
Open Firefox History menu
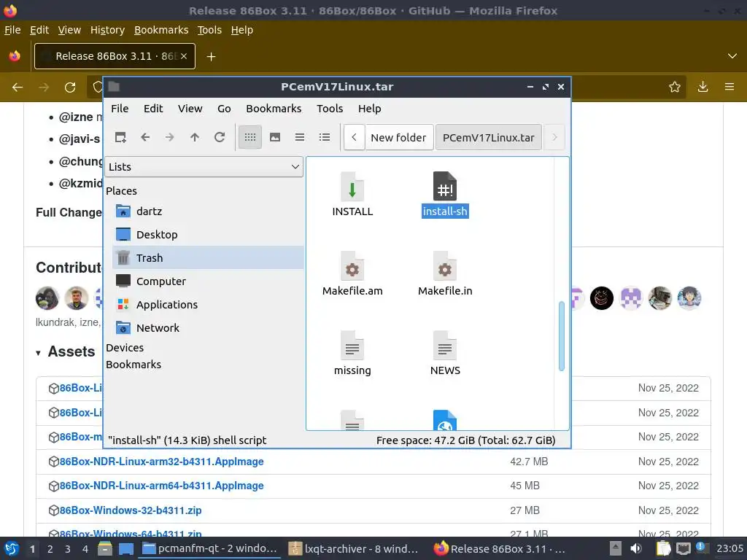107,30
